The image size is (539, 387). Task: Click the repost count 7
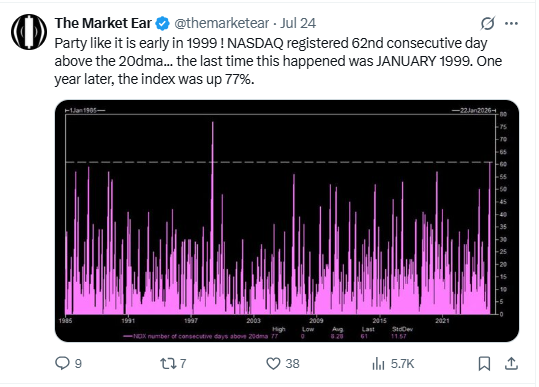tap(183, 364)
